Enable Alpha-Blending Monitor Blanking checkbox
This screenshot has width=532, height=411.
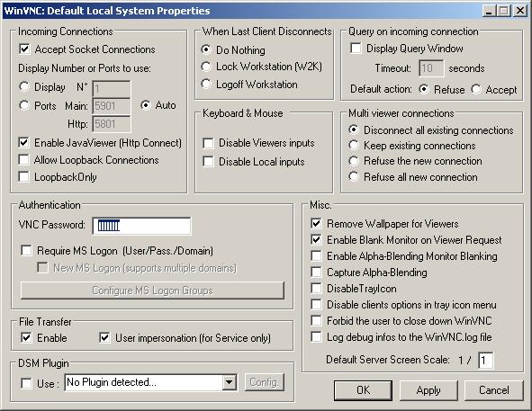[316, 256]
